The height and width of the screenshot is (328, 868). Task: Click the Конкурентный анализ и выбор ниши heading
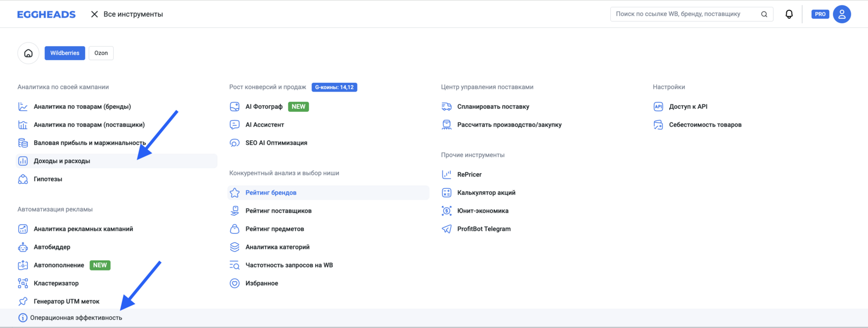click(x=284, y=173)
